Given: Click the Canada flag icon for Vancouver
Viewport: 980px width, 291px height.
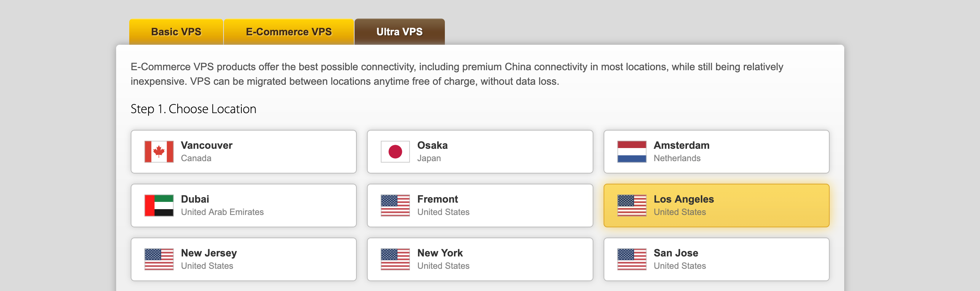Looking at the screenshot, I should (159, 152).
